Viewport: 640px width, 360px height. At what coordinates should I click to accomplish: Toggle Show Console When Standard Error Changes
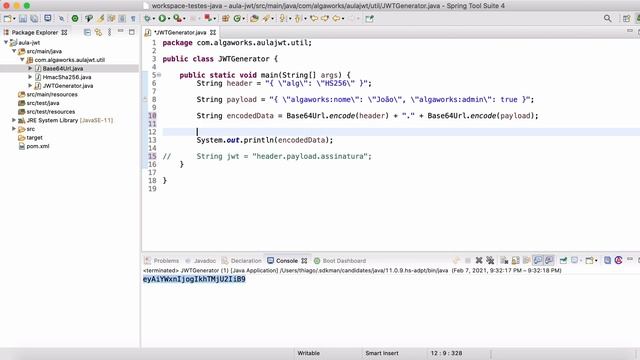549,260
